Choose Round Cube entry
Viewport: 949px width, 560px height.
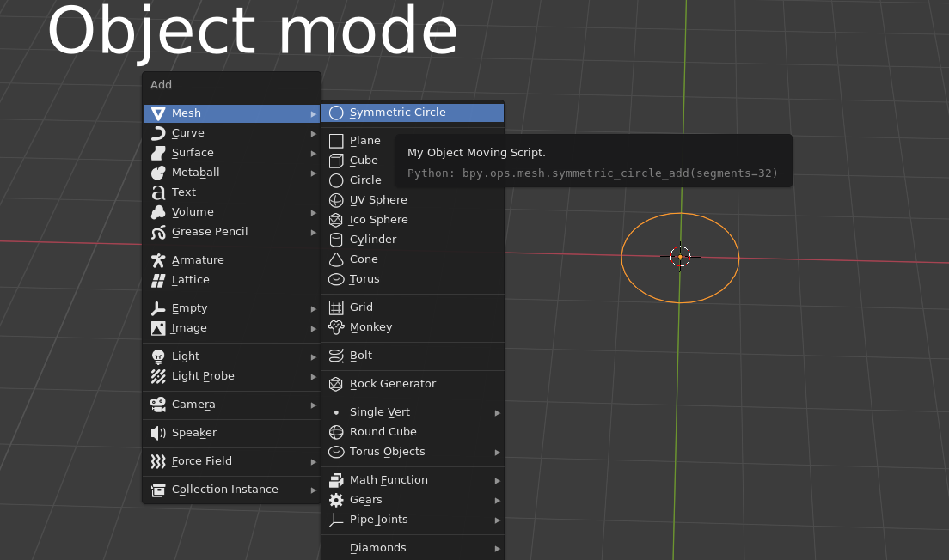click(413, 432)
